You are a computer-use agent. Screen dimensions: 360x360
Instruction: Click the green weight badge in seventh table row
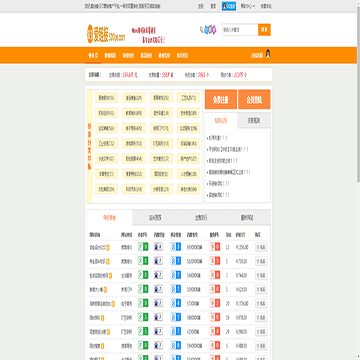(x=143, y=332)
